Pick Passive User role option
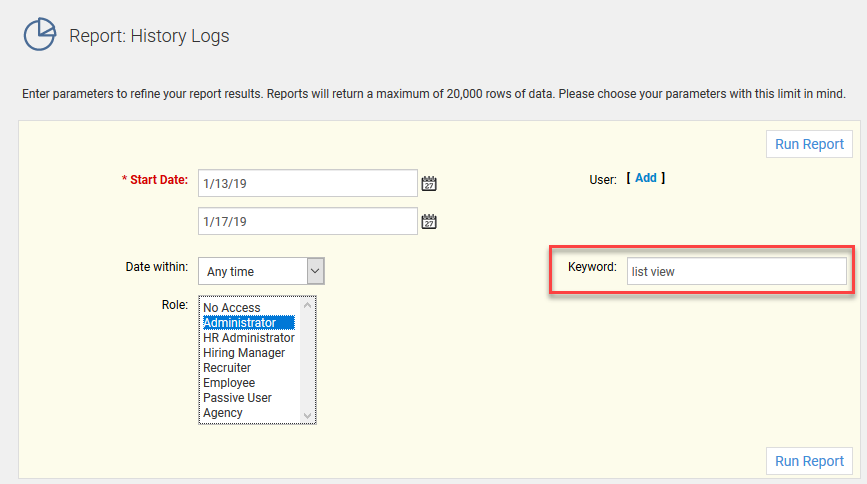 point(237,398)
